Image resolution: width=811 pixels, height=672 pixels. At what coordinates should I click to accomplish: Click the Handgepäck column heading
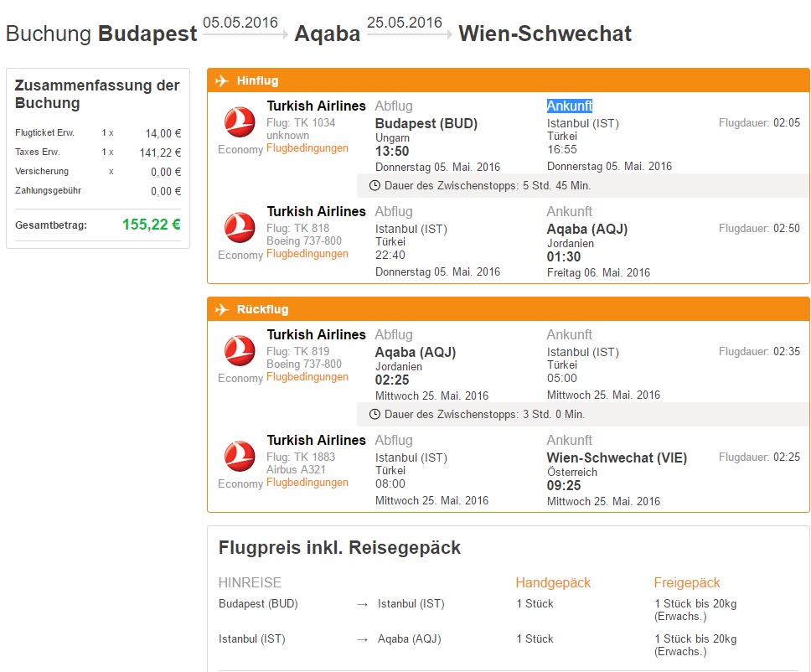click(553, 583)
